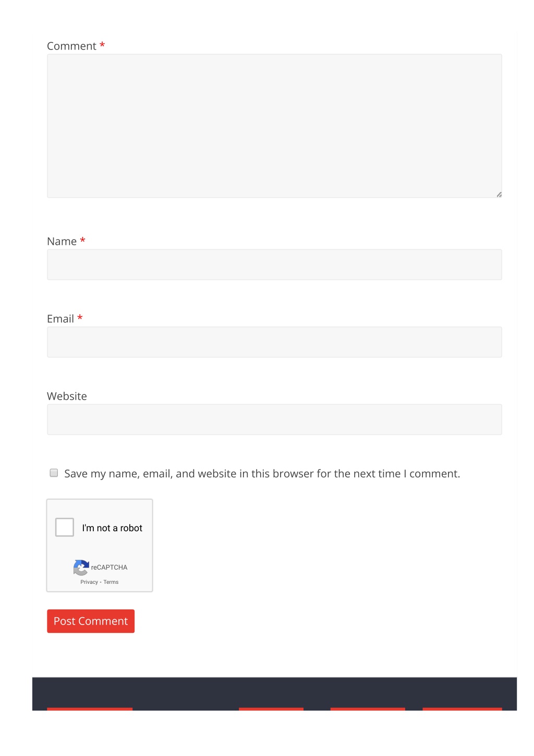Focus the Comment text area

point(274,126)
